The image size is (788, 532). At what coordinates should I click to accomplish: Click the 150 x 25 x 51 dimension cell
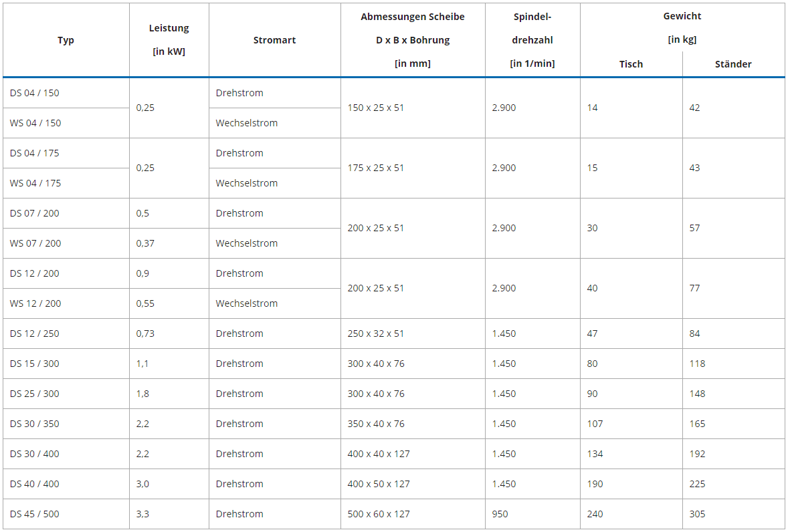[376, 108]
